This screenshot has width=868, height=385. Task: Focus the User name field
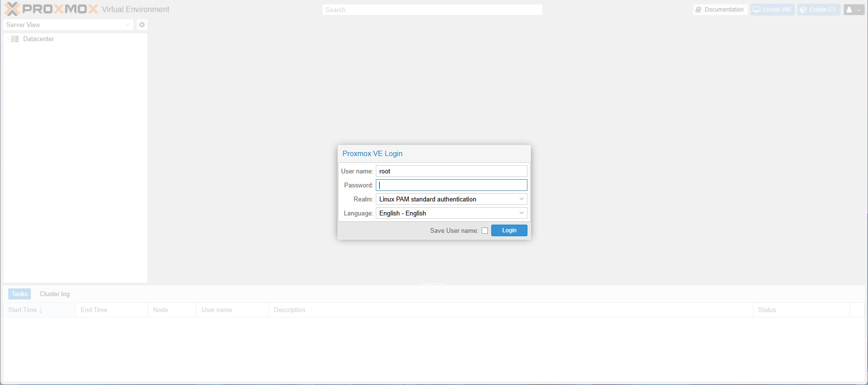coord(452,171)
